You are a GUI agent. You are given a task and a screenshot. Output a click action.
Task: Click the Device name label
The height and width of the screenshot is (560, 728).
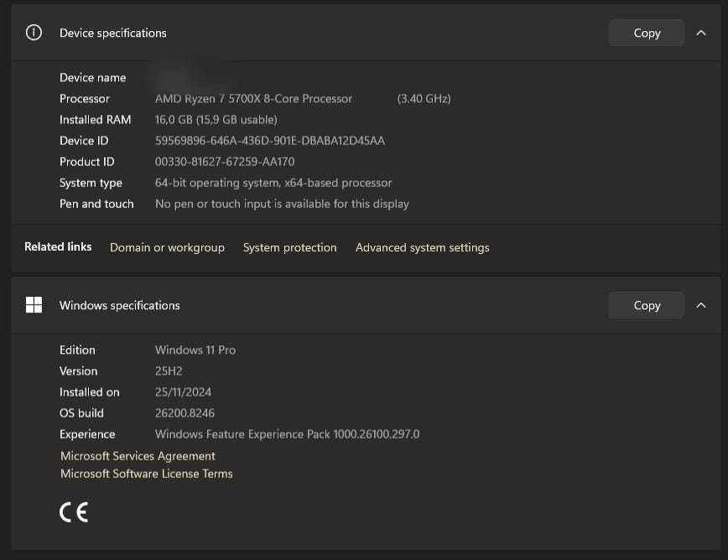click(93, 77)
